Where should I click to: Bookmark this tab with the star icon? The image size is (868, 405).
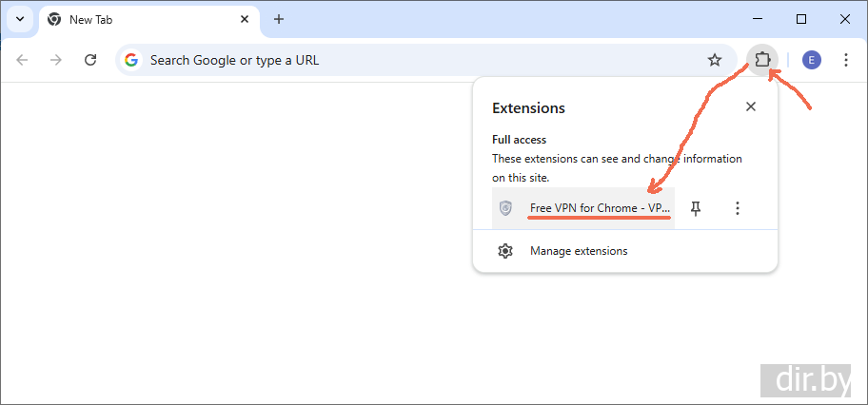pyautogui.click(x=715, y=60)
